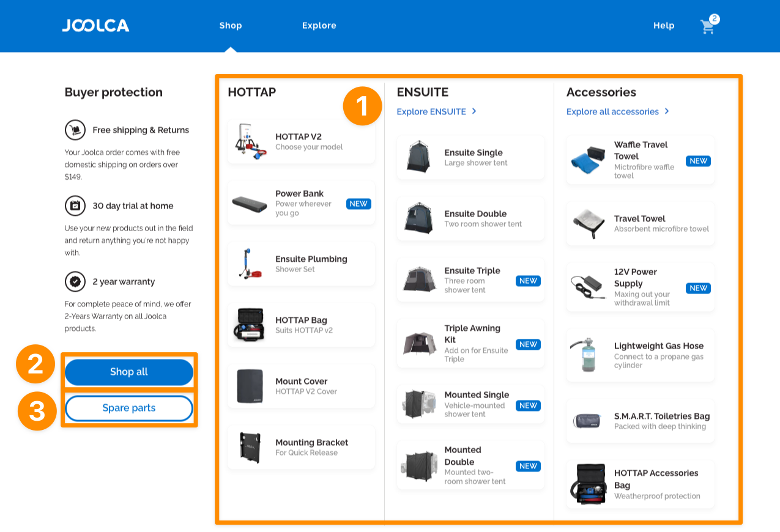This screenshot has height=532, width=780.
Task: Click the Power Bank product image
Action: coord(250,203)
